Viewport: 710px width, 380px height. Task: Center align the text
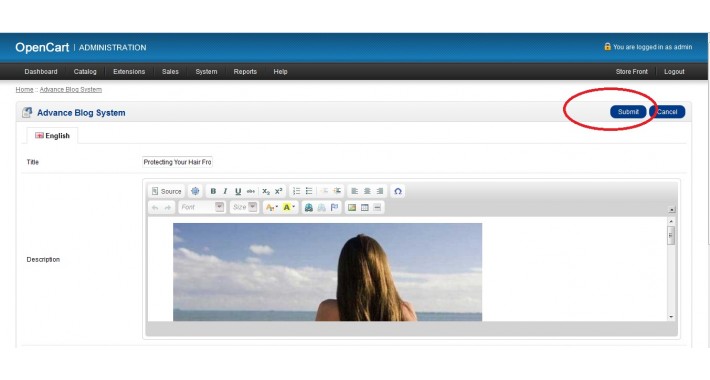point(367,191)
